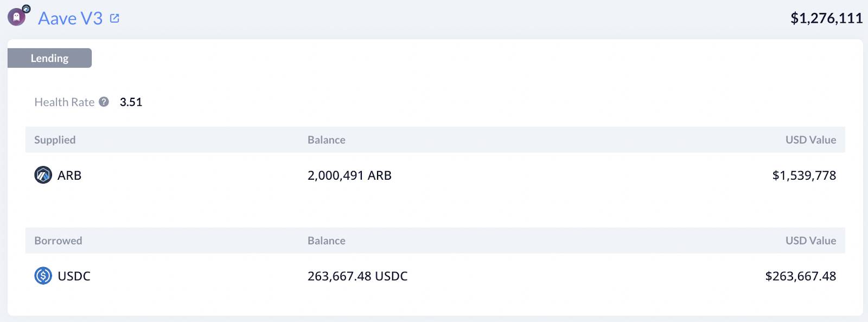The width and height of the screenshot is (868, 322).
Task: Click the Supplied column header
Action: pyautogui.click(x=55, y=140)
